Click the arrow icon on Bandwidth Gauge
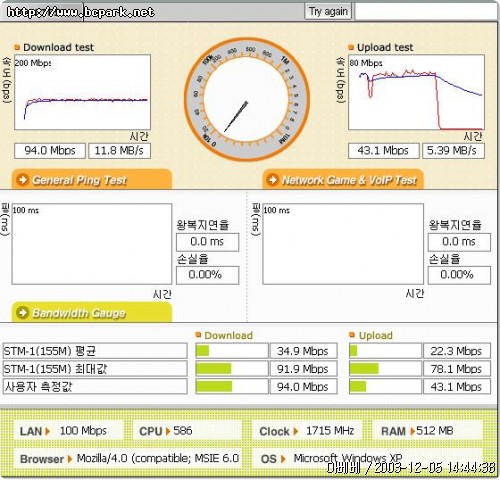 tap(23, 312)
